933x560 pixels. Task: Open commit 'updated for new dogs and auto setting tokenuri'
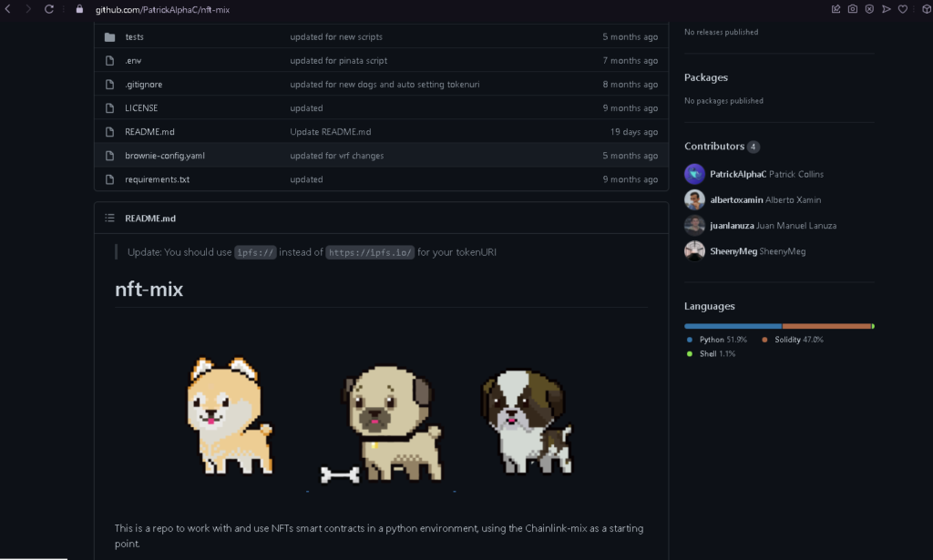[x=384, y=85]
